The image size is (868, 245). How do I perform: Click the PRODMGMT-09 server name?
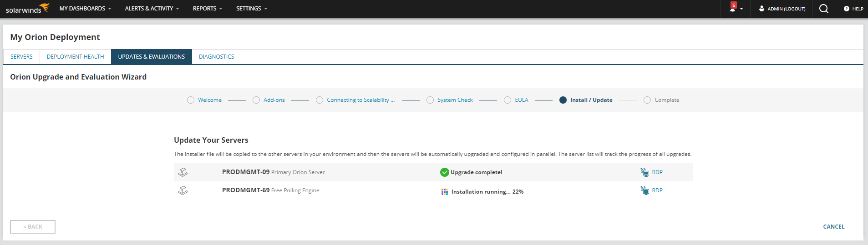[x=246, y=172]
